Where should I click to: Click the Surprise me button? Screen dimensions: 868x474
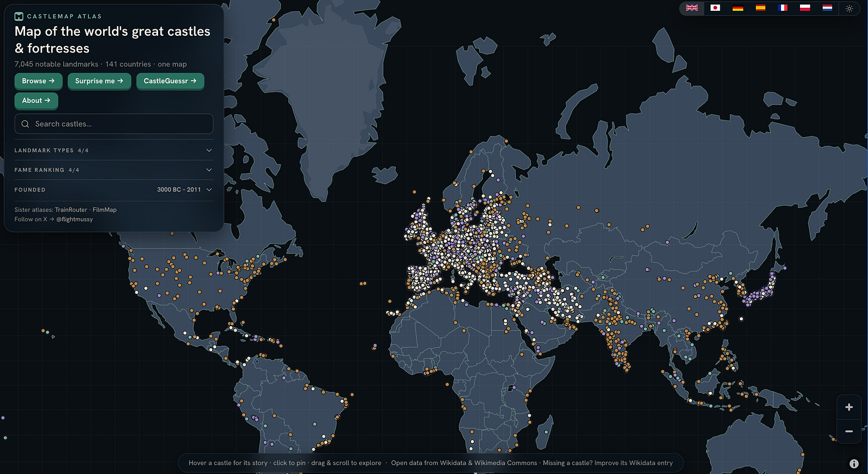pos(99,81)
